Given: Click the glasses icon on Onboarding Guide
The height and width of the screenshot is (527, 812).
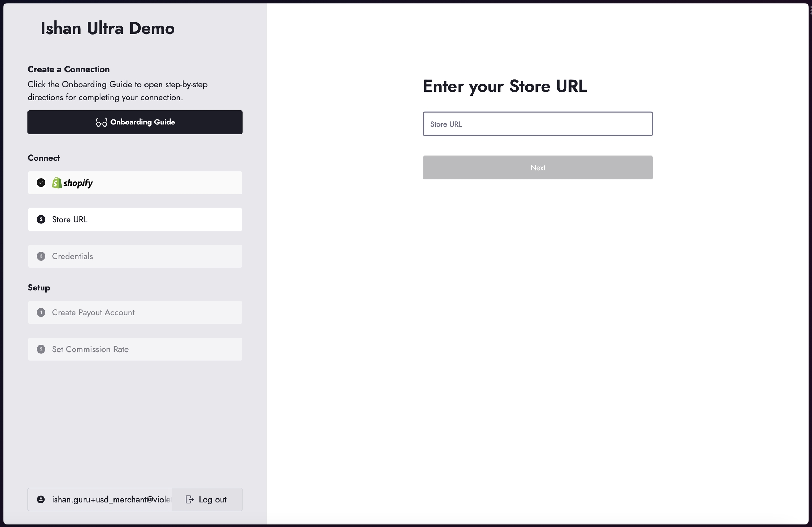Looking at the screenshot, I should coord(101,122).
